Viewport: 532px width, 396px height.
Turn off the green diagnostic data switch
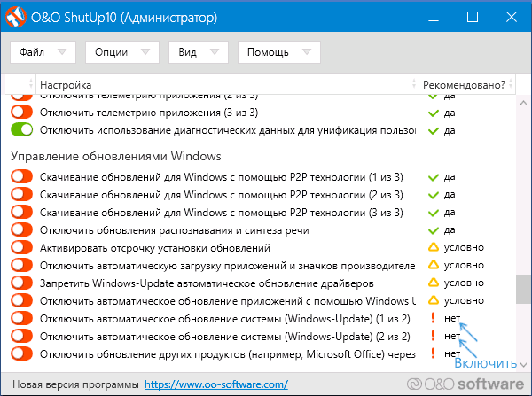[x=21, y=129]
